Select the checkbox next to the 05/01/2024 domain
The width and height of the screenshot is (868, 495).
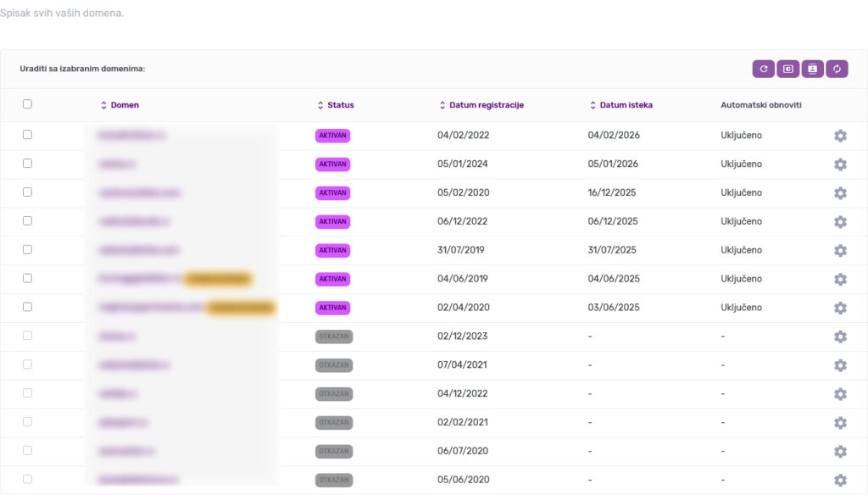pyautogui.click(x=26, y=163)
